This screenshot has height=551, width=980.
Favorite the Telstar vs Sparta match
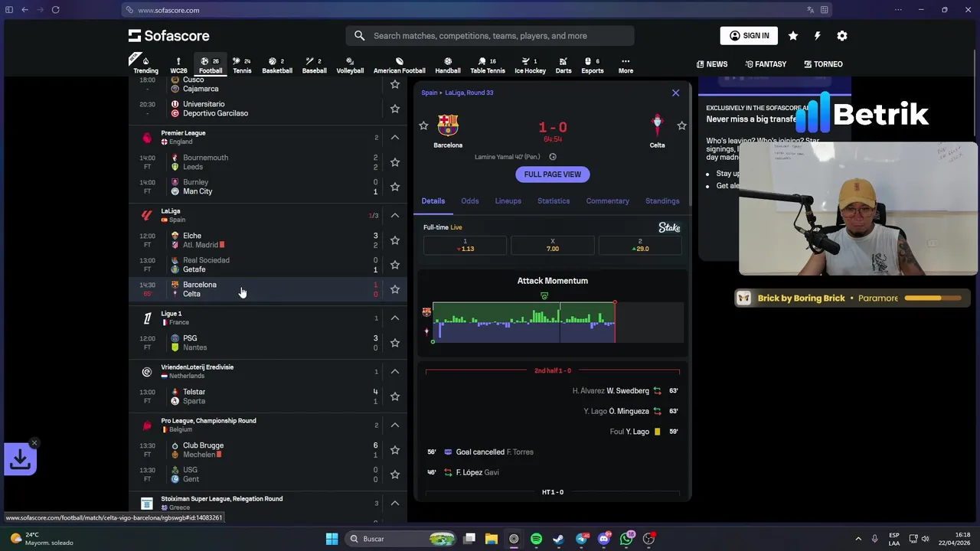click(x=395, y=396)
